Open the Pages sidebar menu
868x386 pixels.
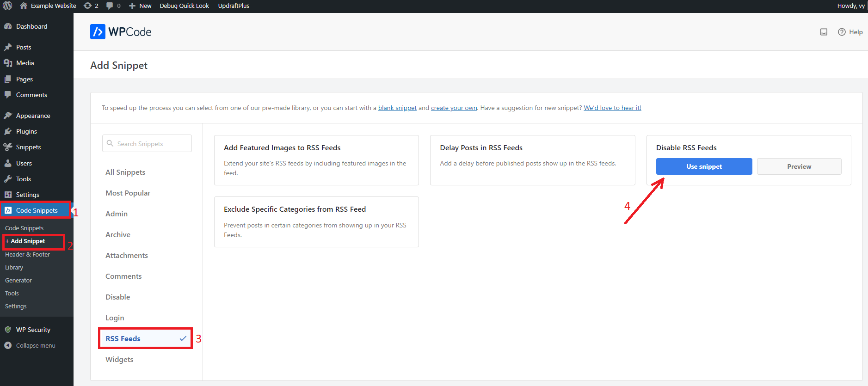pyautogui.click(x=37, y=79)
